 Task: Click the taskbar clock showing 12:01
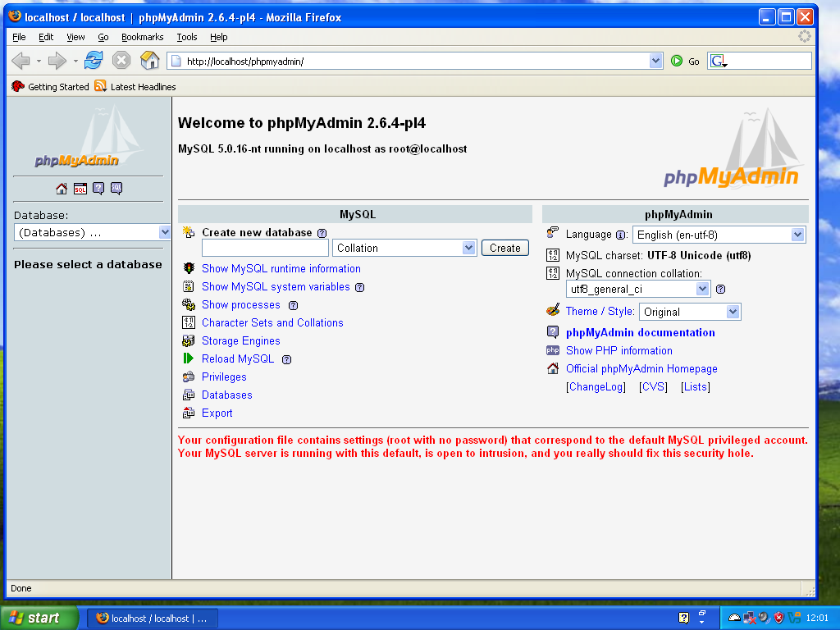(817, 618)
